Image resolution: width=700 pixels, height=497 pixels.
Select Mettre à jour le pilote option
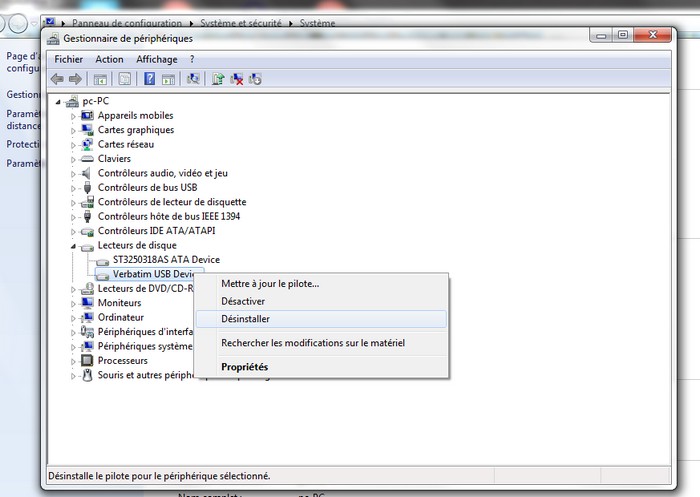coord(270,283)
